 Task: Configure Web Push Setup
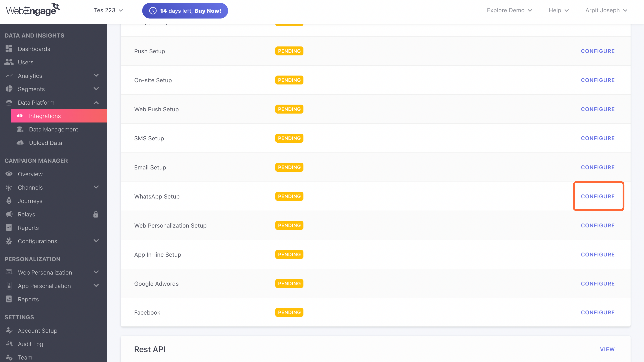tap(597, 109)
